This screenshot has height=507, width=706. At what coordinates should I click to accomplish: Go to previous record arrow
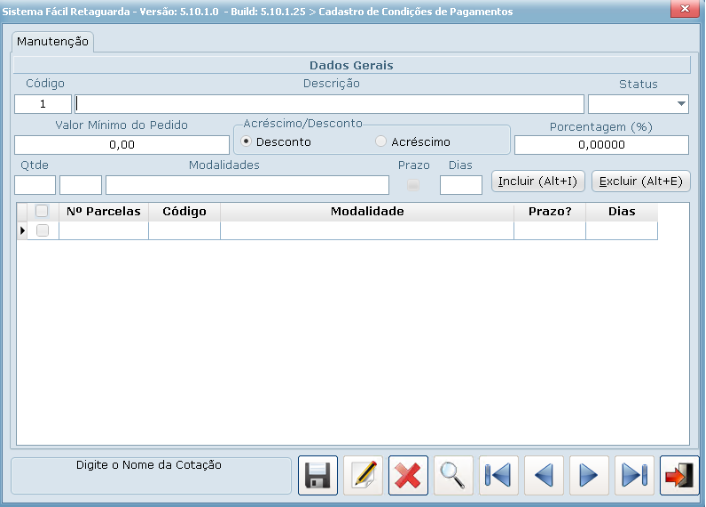click(x=544, y=476)
